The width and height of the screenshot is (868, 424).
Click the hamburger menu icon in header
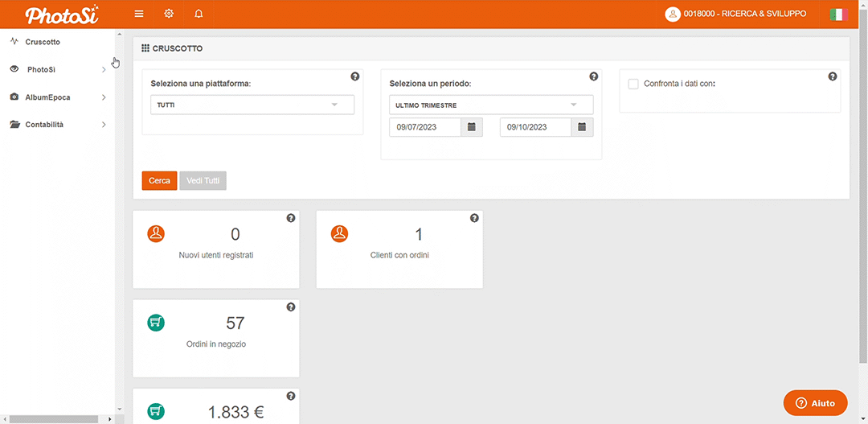(139, 14)
